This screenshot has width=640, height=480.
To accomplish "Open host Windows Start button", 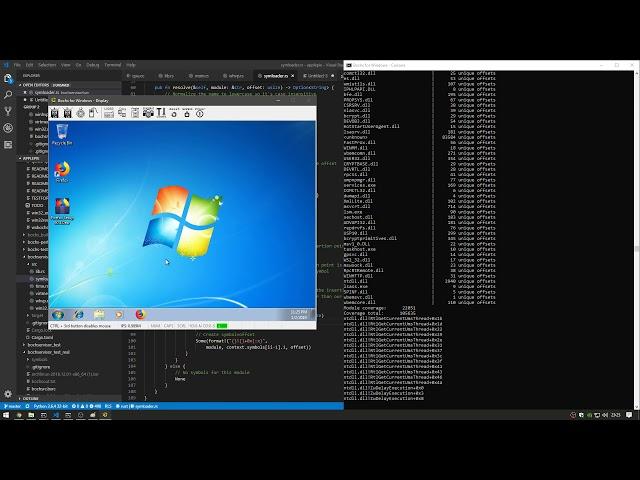I will [x=6, y=415].
